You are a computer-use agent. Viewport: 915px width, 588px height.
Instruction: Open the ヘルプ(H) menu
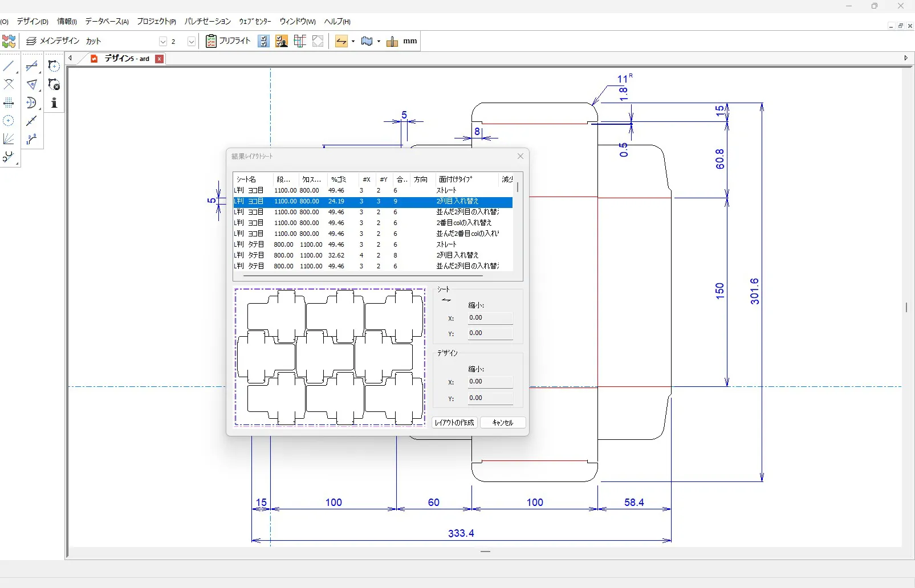coord(337,22)
